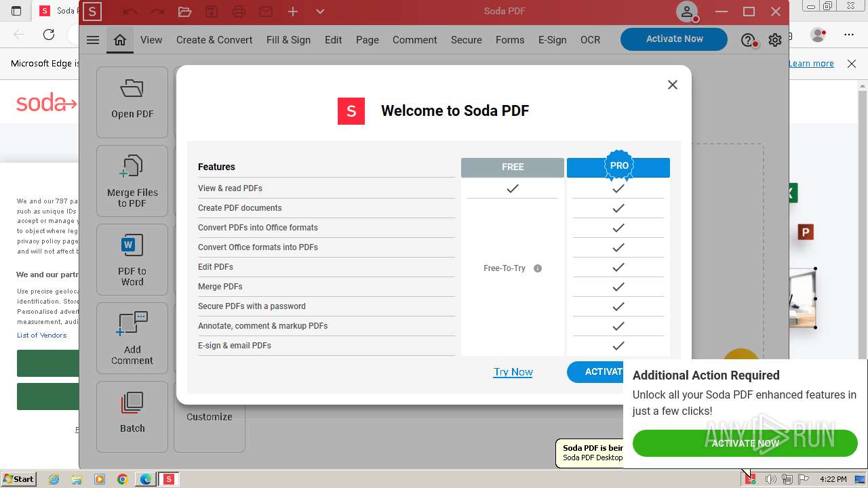Image resolution: width=868 pixels, height=488 pixels.
Task: Open the OCR tab
Action: tap(590, 40)
